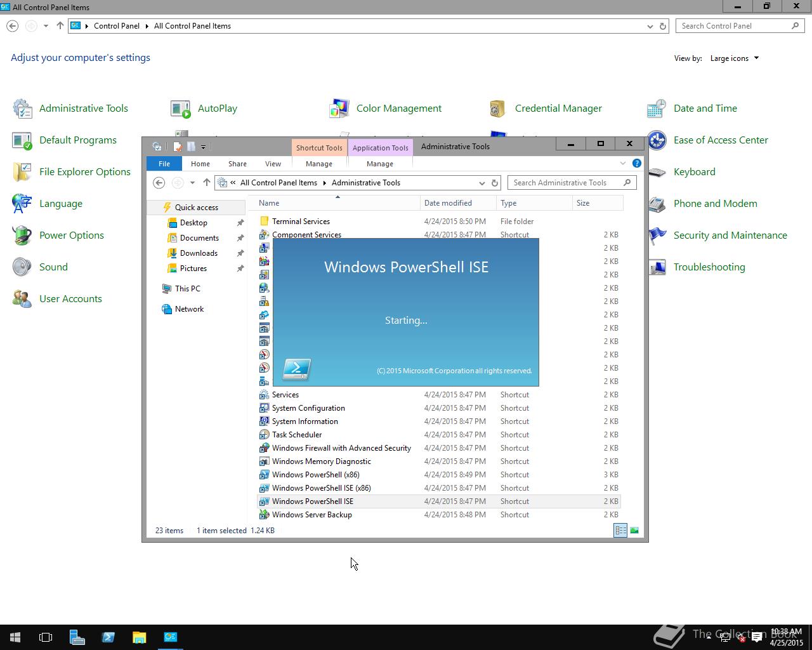Open the File tab in Explorer
This screenshot has width=812, height=650.
click(164, 164)
